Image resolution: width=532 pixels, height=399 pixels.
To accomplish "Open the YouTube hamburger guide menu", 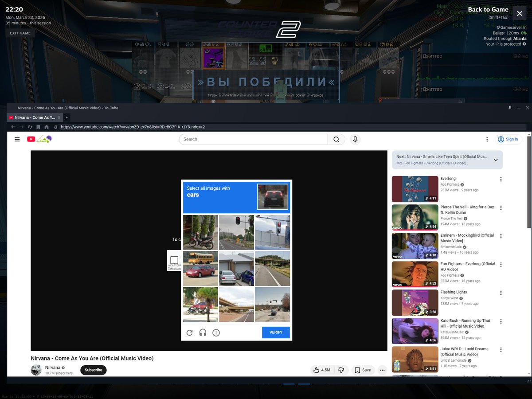I will [x=17, y=139].
